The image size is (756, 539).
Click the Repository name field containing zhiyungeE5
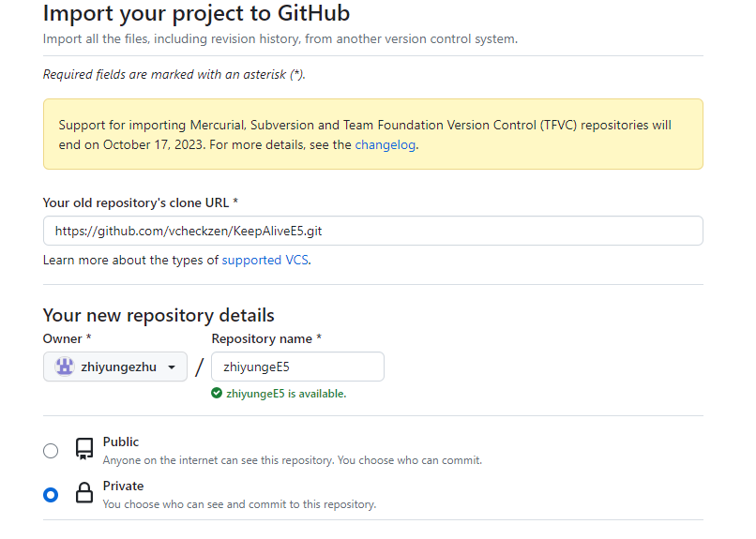pos(297,367)
